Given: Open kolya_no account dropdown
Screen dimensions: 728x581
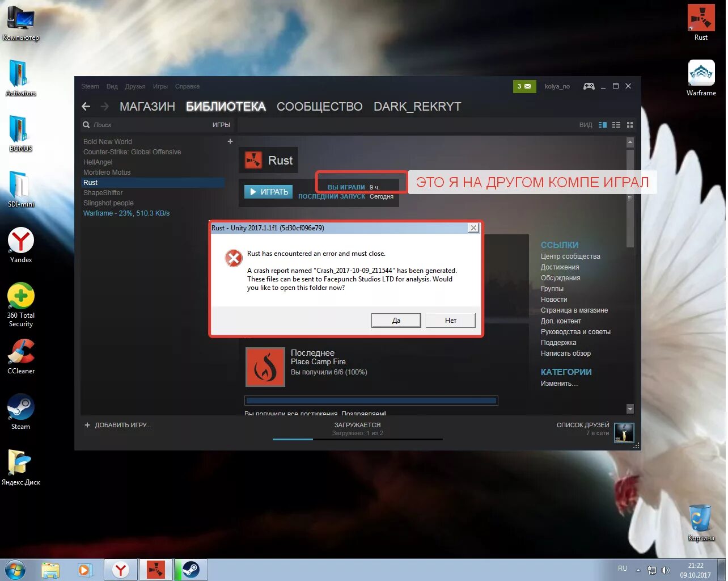Looking at the screenshot, I should pyautogui.click(x=557, y=86).
